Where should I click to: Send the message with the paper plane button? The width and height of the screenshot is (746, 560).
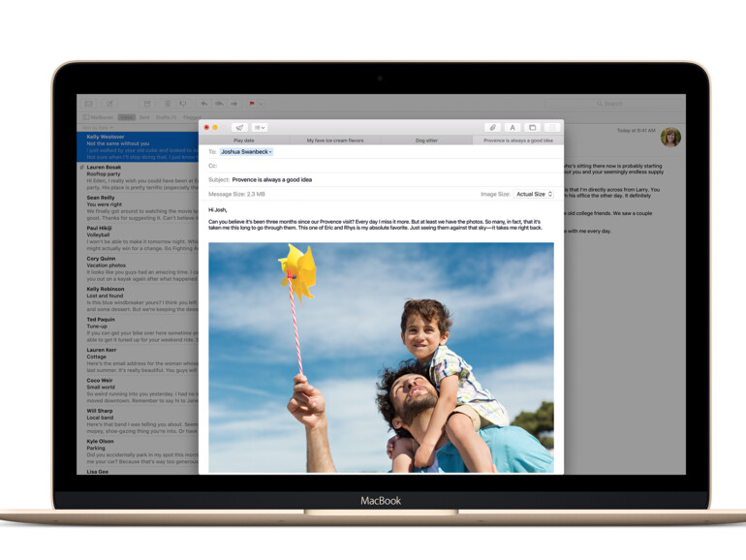coord(240,128)
